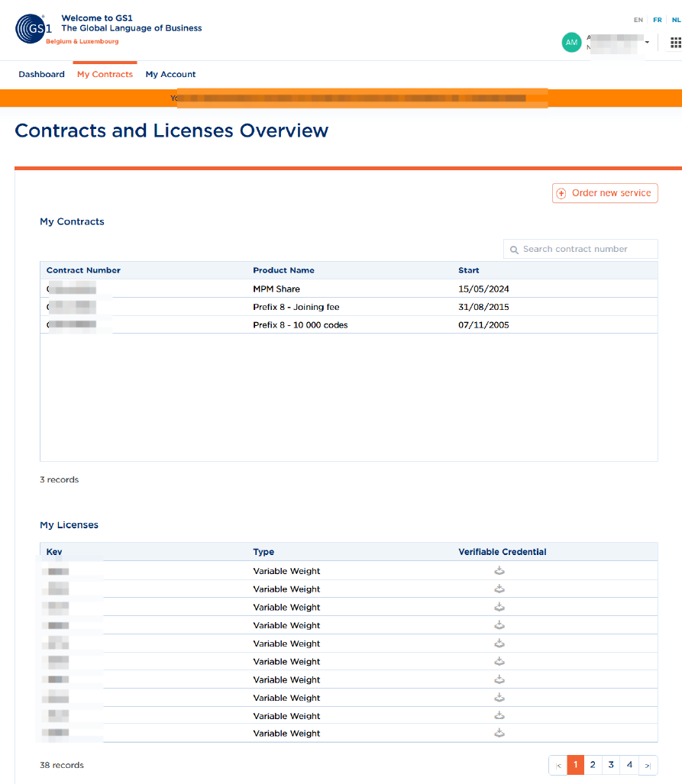Download credential for the last license row
Viewport: 682px width, 784px height.
pyautogui.click(x=499, y=733)
